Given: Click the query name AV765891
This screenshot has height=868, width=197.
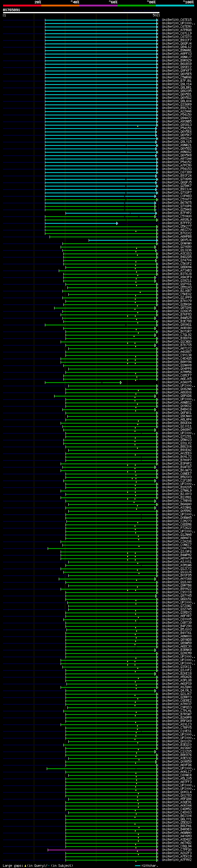Looking at the screenshot, I should [11, 10].
